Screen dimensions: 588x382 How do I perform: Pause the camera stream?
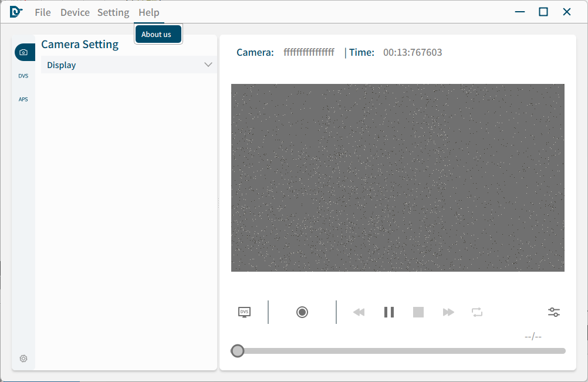coord(388,312)
